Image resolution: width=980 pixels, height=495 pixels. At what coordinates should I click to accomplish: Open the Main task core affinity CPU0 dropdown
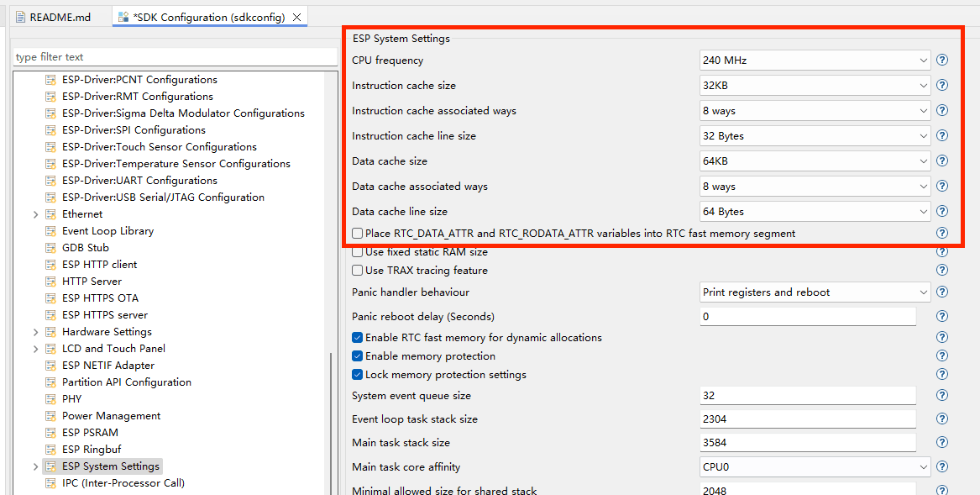pos(815,466)
